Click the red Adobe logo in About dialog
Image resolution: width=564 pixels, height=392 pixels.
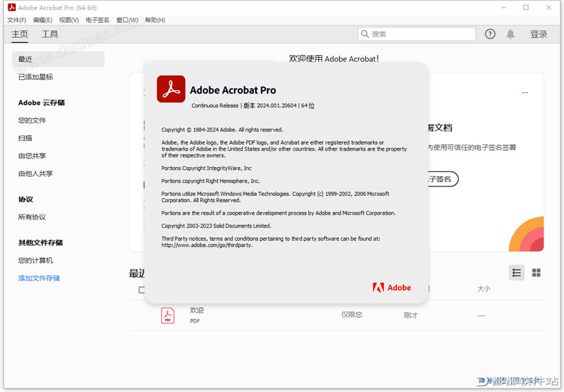pyautogui.click(x=392, y=287)
